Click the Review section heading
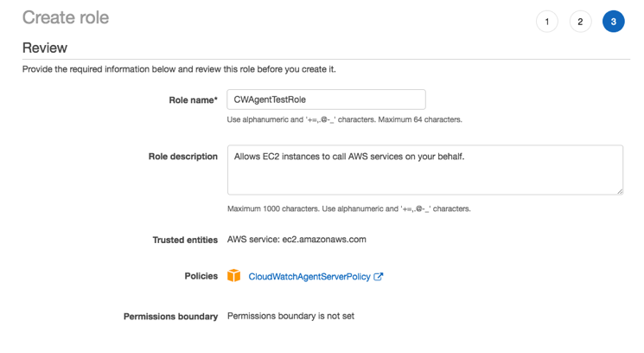 [45, 48]
